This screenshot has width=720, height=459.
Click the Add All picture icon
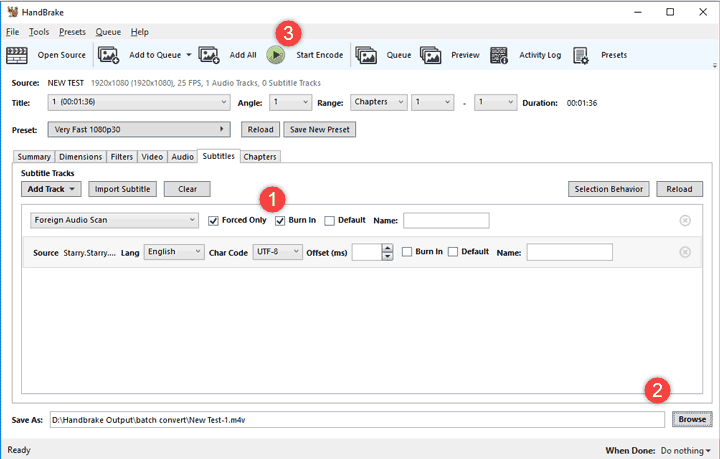coord(208,55)
